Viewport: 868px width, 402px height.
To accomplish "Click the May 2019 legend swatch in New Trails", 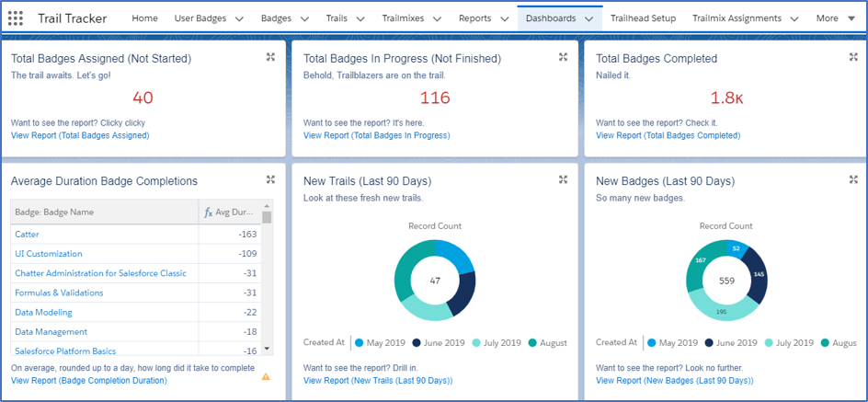I will (359, 343).
